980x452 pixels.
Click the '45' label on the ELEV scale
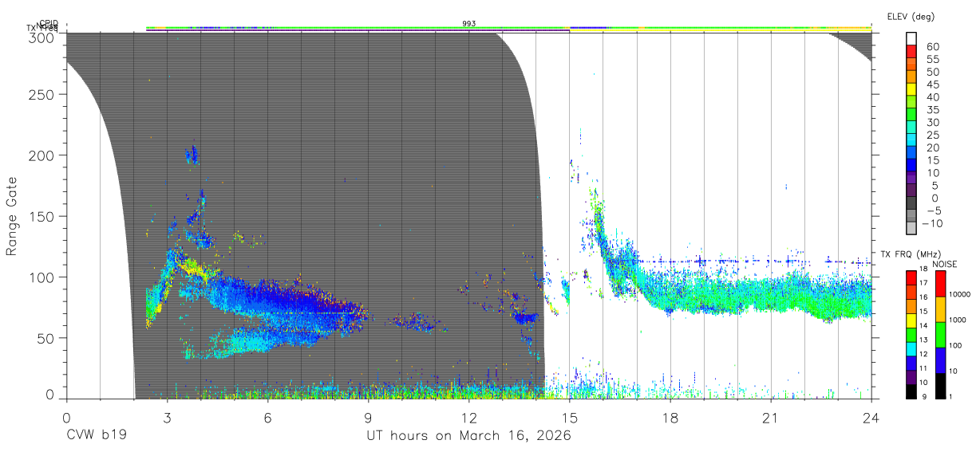click(932, 85)
